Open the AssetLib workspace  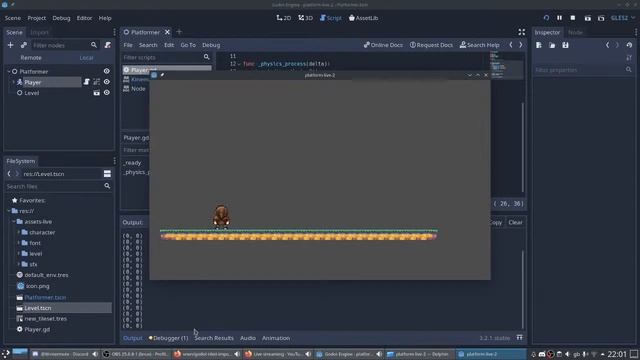coord(363,18)
